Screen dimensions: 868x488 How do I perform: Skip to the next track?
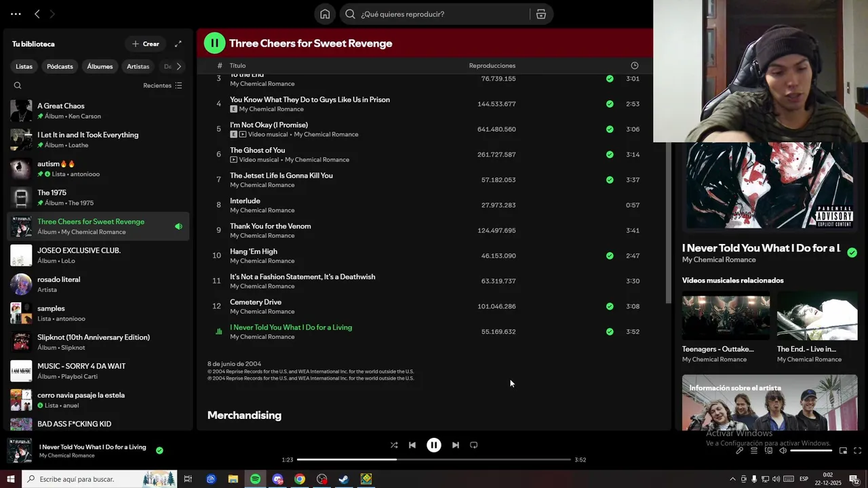click(456, 445)
